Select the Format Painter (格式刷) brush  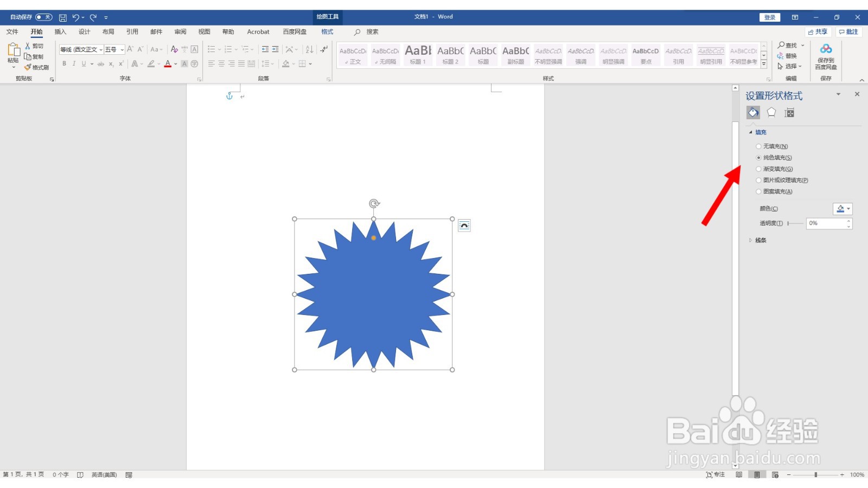28,67
